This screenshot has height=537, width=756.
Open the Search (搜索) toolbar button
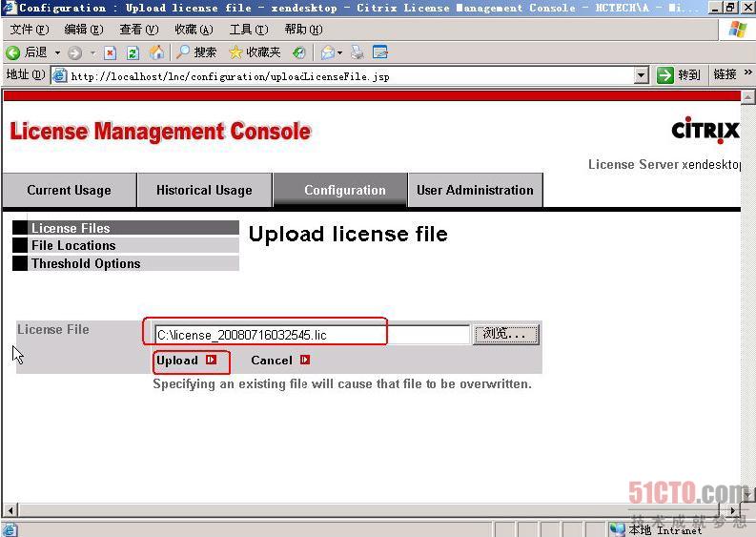[x=195, y=52]
